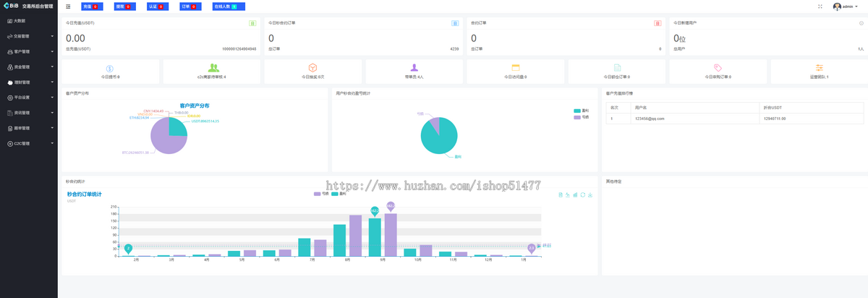Toggle the 亏损 series in bar chart legend
The height and width of the screenshot is (298, 868).
click(321, 194)
